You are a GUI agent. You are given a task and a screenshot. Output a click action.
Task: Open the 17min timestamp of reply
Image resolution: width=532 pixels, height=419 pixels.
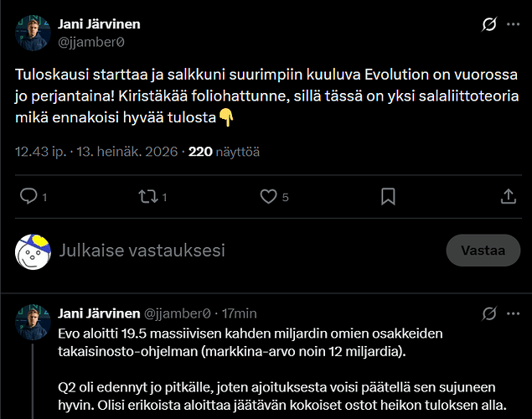point(240,313)
